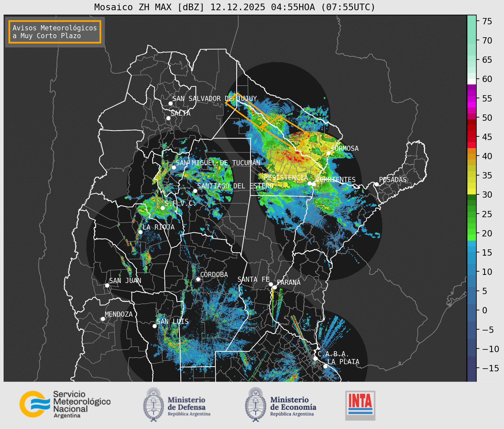The image size is (504, 429).
Task: Click the 75 tick label on the dBZ scale
Action: point(487,21)
